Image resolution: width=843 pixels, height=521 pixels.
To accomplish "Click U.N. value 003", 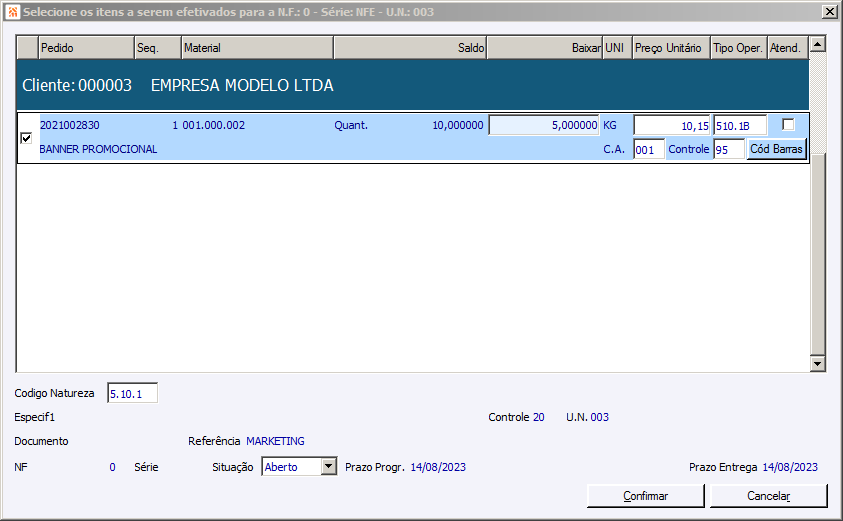I will (599, 417).
